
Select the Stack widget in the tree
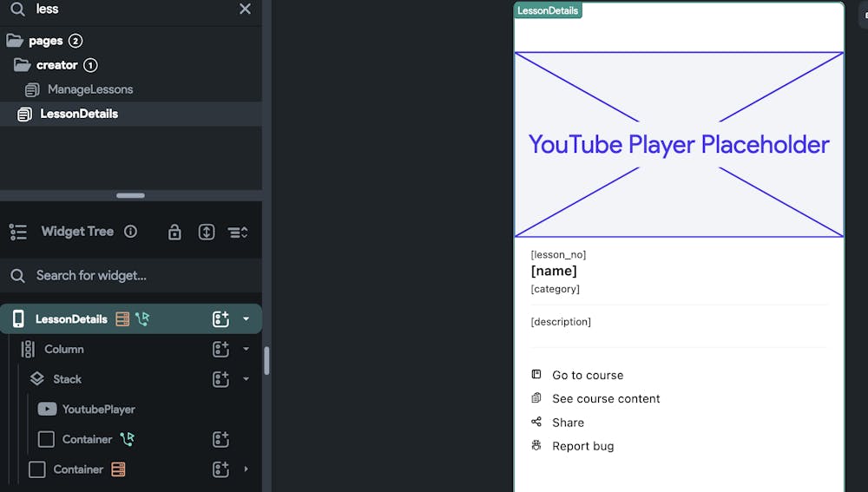[67, 379]
